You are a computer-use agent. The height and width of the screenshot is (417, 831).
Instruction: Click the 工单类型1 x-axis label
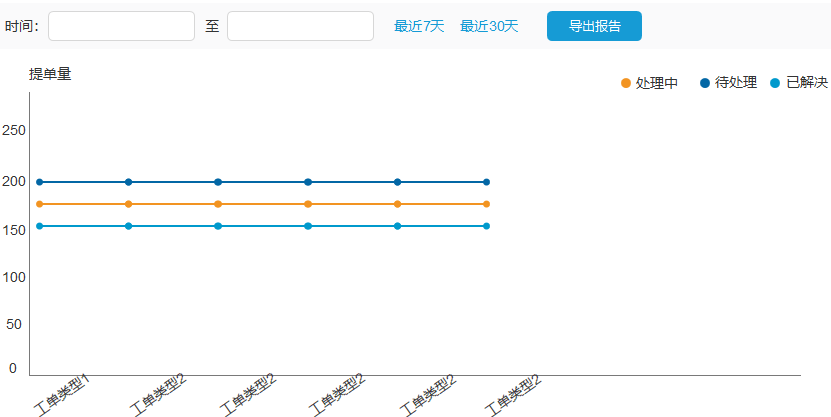click(x=62, y=396)
